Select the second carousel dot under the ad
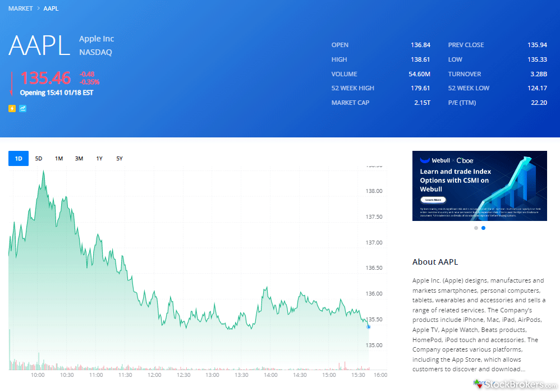The width and height of the screenshot is (560, 392). [484, 228]
